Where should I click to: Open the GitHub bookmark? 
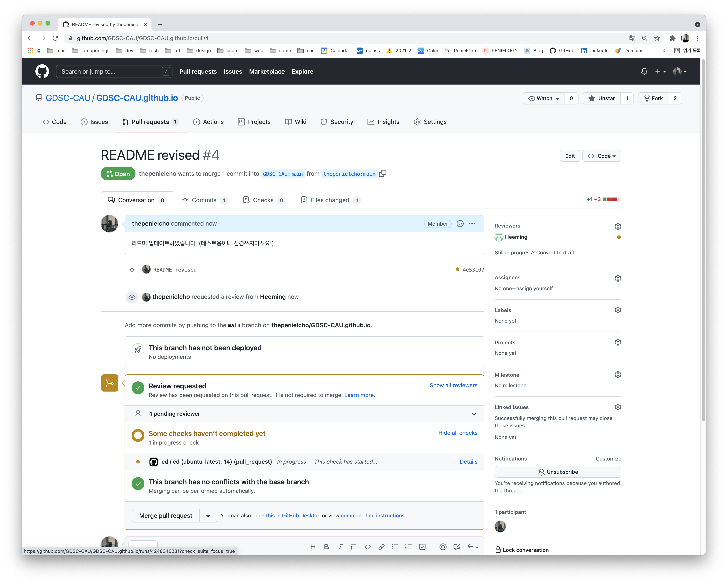(x=562, y=50)
